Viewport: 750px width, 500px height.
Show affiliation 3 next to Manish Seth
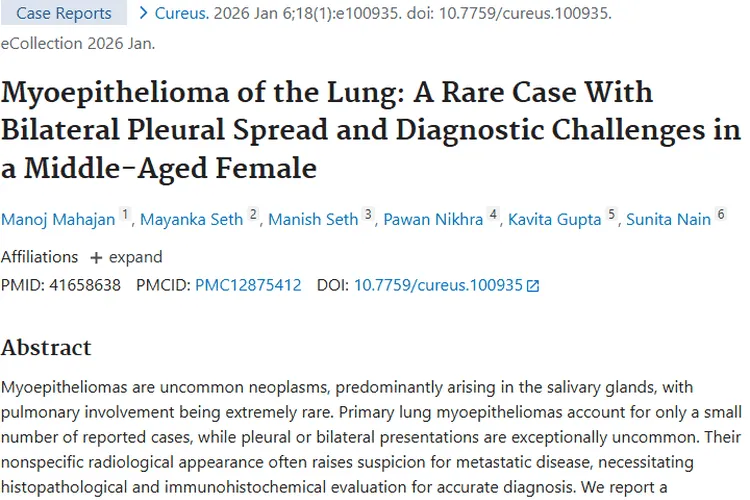[368, 214]
